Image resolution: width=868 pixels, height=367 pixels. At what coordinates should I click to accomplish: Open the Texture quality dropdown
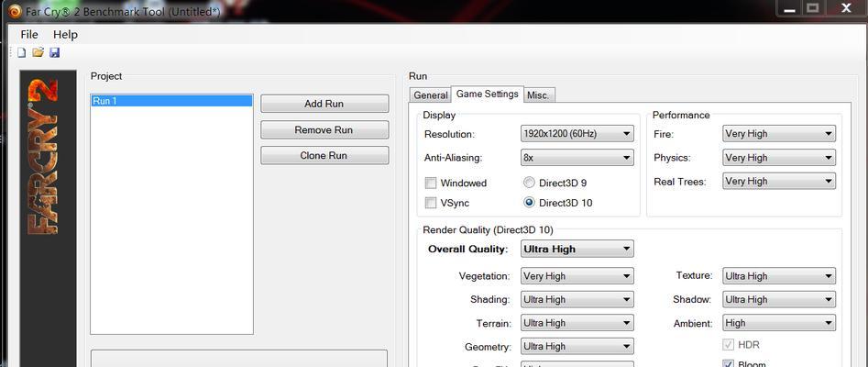coord(779,275)
